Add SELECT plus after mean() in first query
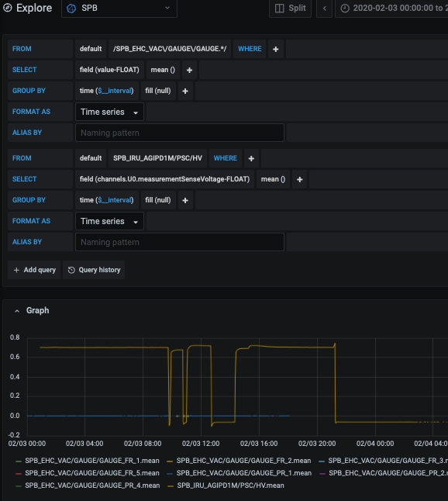Viewport: 448px width, 501px height. click(189, 70)
